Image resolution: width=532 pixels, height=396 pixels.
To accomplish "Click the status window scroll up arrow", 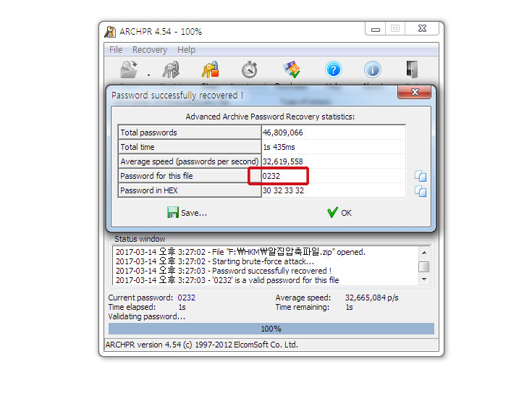I will [424, 253].
